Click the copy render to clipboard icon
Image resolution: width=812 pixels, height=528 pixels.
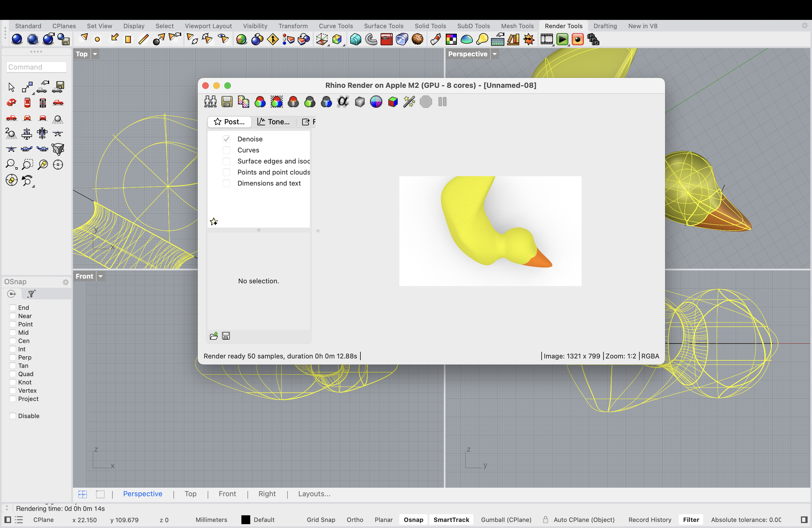point(243,102)
